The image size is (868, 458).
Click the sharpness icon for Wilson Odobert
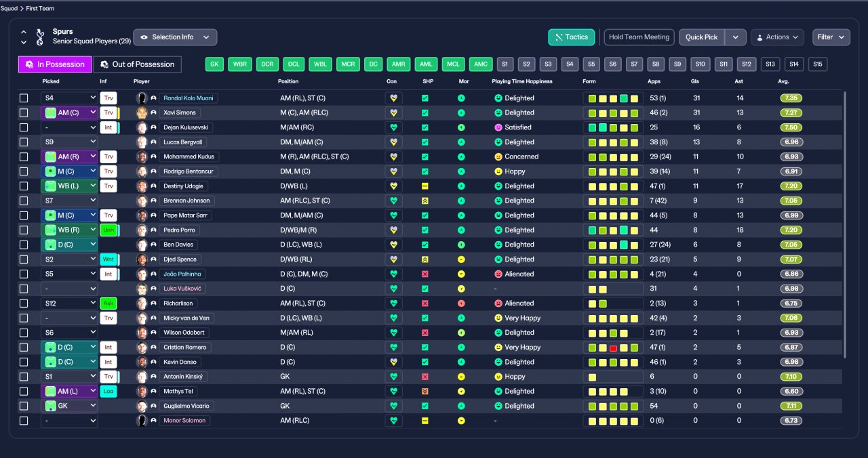pos(425,333)
